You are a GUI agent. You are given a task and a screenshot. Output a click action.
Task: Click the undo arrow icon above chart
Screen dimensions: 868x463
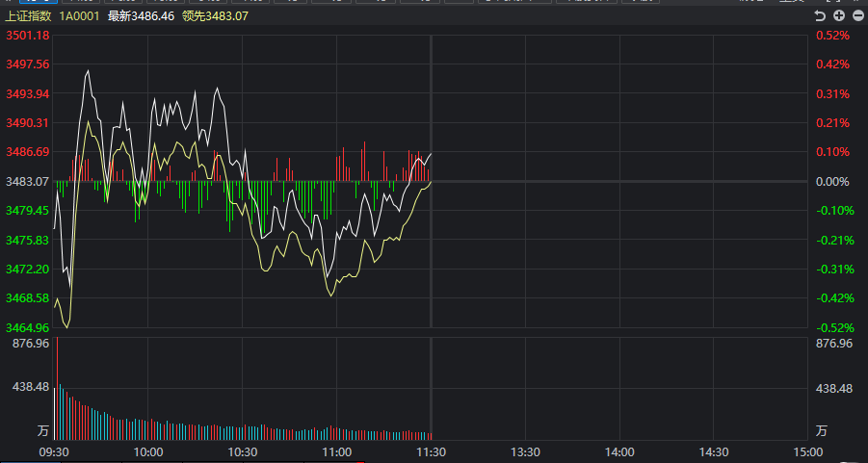[819, 16]
